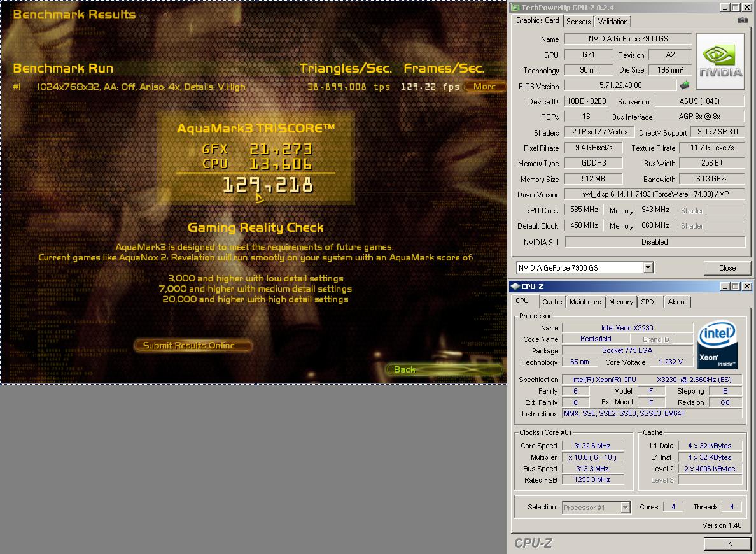Click the Intel Xeon inside logo
This screenshot has height=554, width=756.
tap(717, 344)
